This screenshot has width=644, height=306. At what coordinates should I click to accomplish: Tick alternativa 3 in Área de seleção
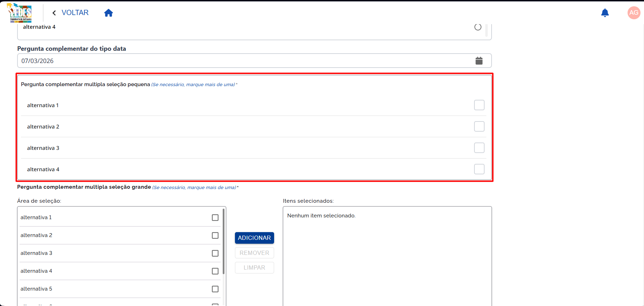215,253
